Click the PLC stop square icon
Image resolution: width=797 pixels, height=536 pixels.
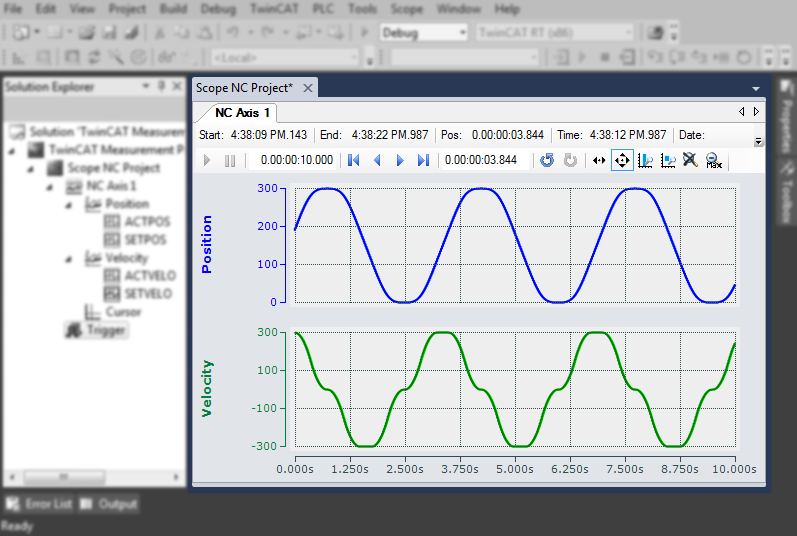tap(605, 57)
